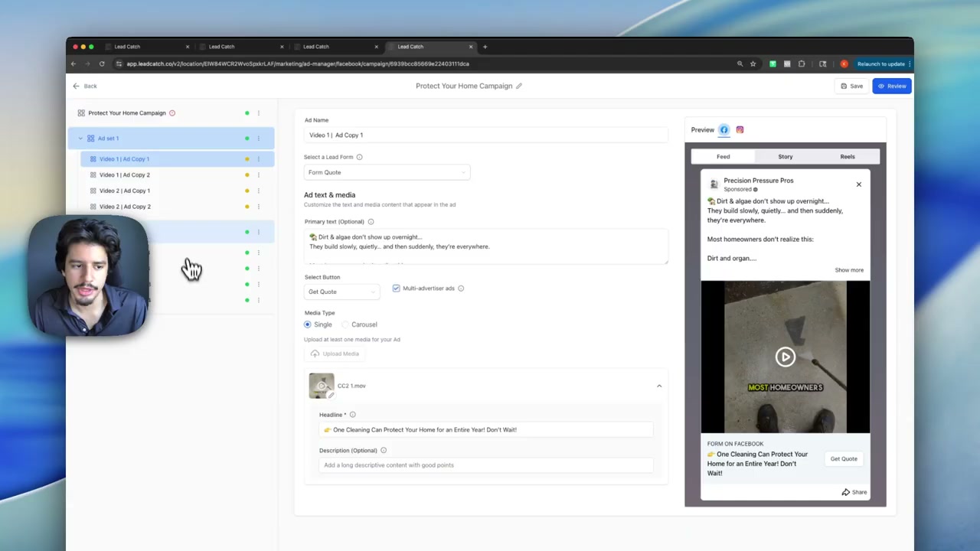Show info for Primary text
Viewport: 980px width, 551px height.
tap(371, 222)
